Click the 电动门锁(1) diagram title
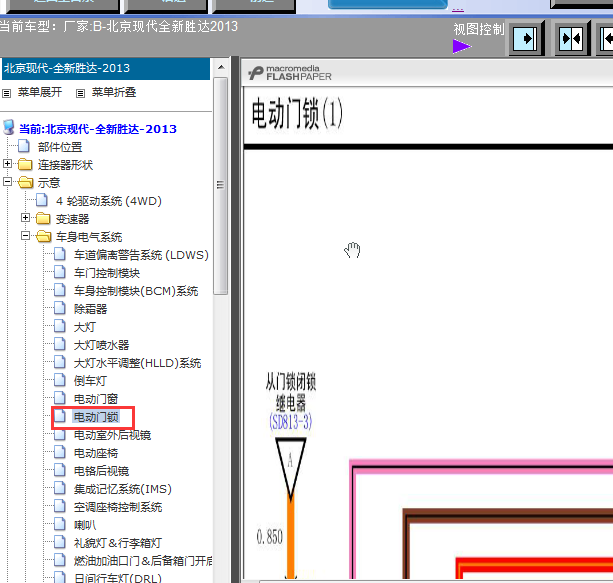This screenshot has width=613, height=583. click(x=297, y=113)
